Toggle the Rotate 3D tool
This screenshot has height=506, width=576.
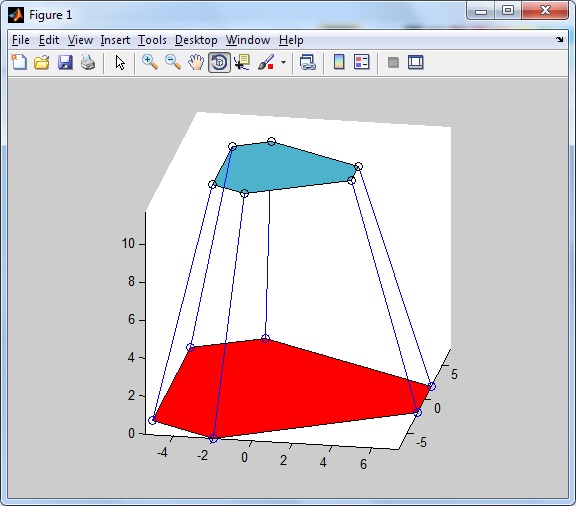point(219,62)
